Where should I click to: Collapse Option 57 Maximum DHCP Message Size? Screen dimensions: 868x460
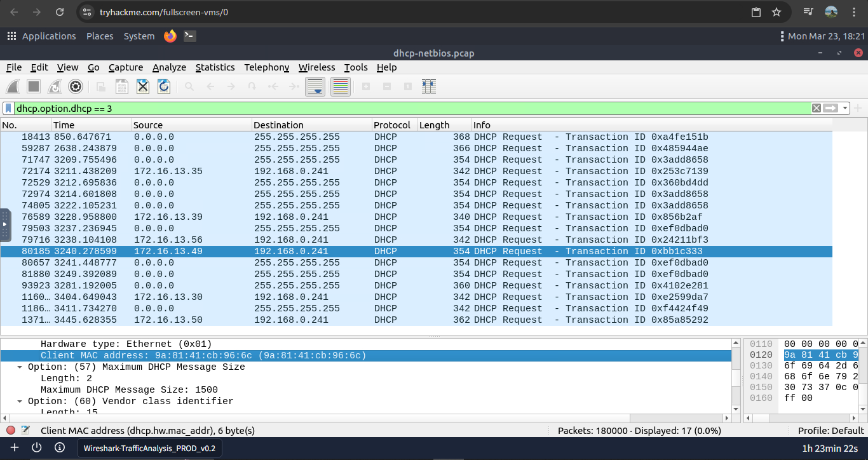coord(20,367)
